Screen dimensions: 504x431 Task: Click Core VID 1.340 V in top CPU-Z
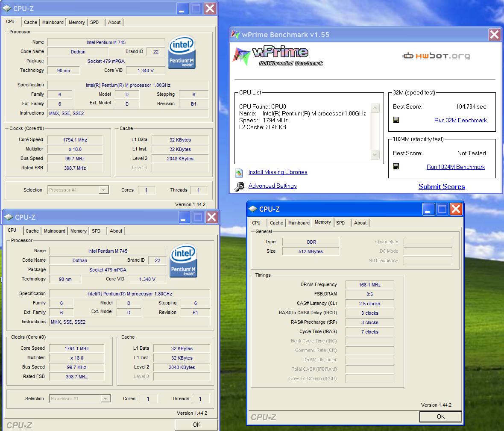point(146,71)
